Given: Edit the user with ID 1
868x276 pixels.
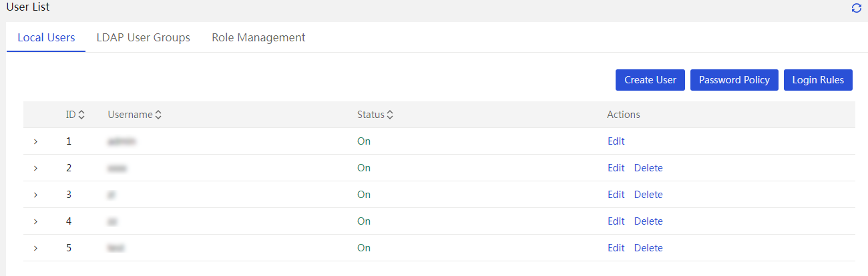Looking at the screenshot, I should click(616, 141).
